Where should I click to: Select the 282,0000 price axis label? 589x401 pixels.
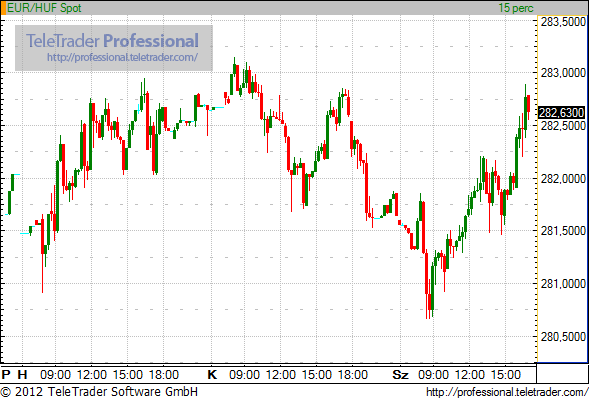[563, 179]
